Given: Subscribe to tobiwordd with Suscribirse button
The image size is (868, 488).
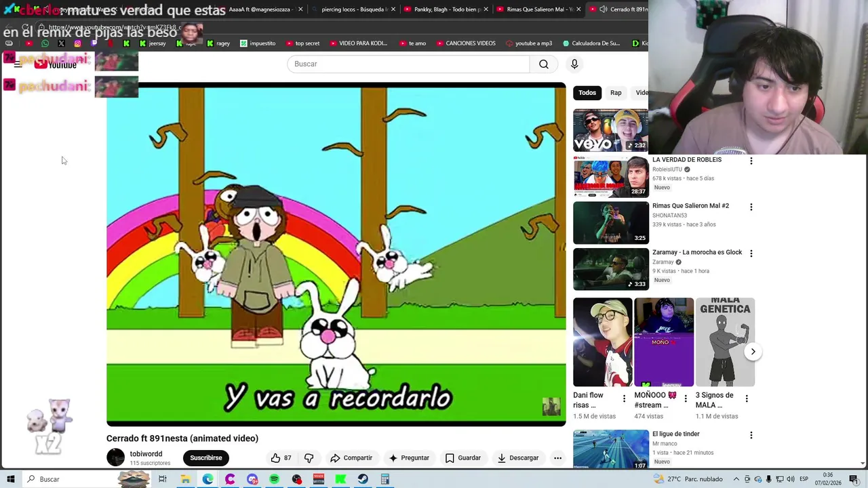Looking at the screenshot, I should [x=206, y=458].
